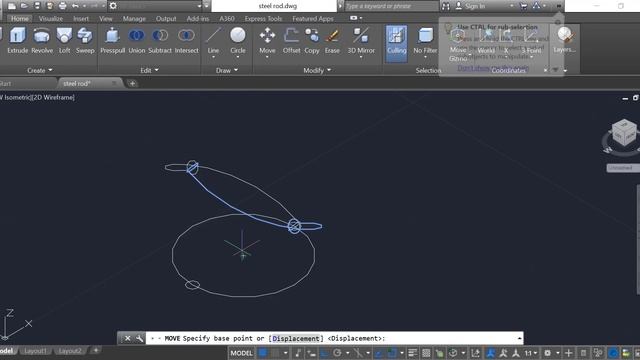Toggle lineweight display in status bar
The image size is (640, 360).
pyautogui.click(x=412, y=353)
